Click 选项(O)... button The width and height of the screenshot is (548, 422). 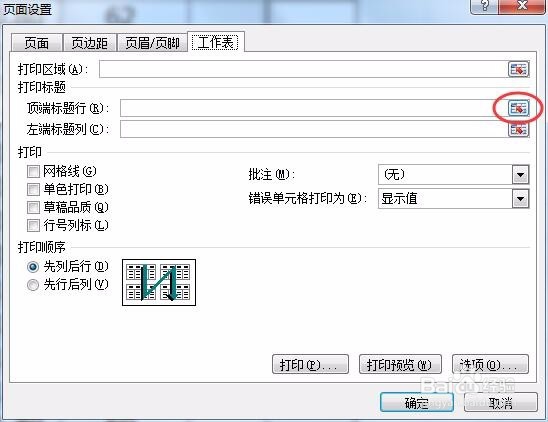490,365
